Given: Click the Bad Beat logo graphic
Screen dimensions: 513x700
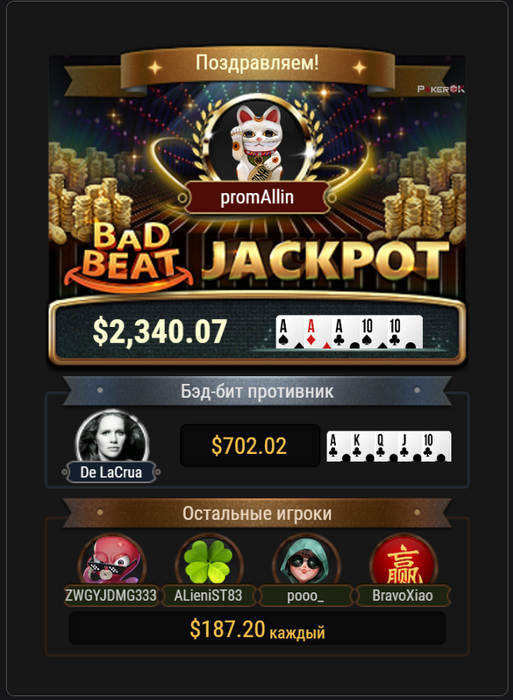Looking at the screenshot, I should click(x=129, y=255).
